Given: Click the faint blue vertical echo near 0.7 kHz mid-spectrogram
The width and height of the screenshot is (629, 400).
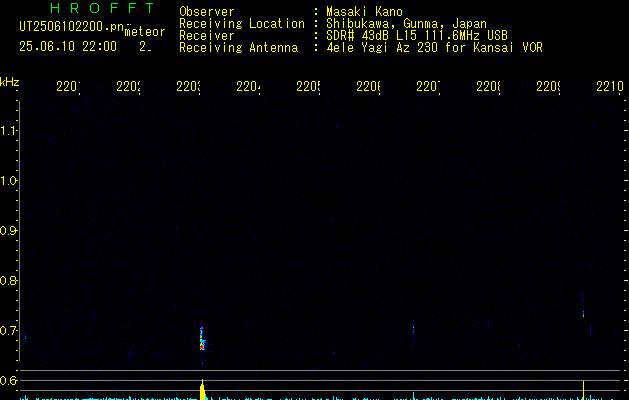Looking at the screenshot, I should pos(413,335).
